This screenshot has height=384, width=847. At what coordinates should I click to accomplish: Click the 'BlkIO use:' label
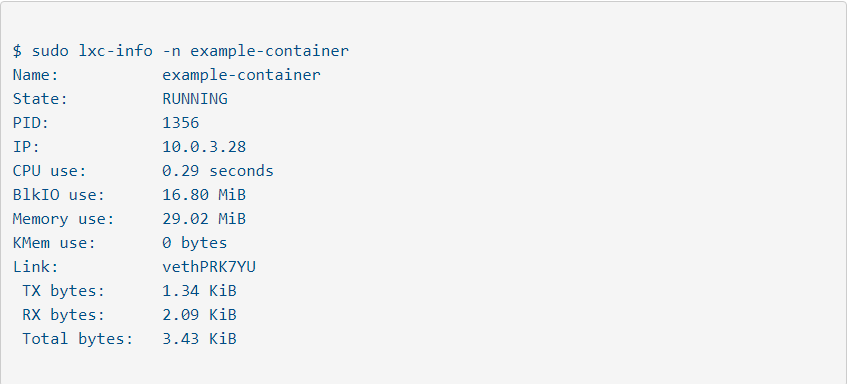(x=59, y=195)
